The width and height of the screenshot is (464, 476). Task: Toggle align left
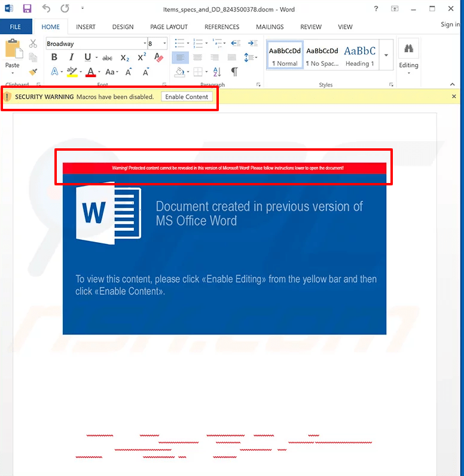pos(180,57)
